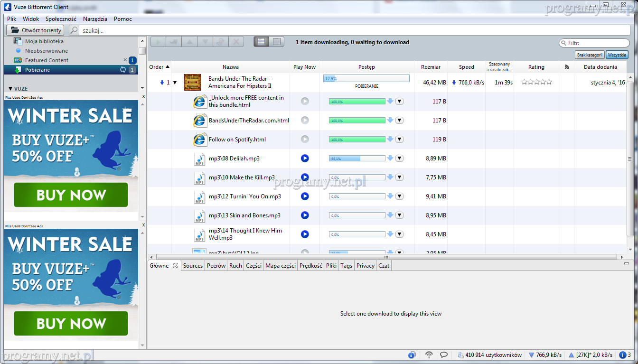
Task: Click the Internet Explorer icon of BandsUnderTheRadar.com.html
Action: [200, 121]
